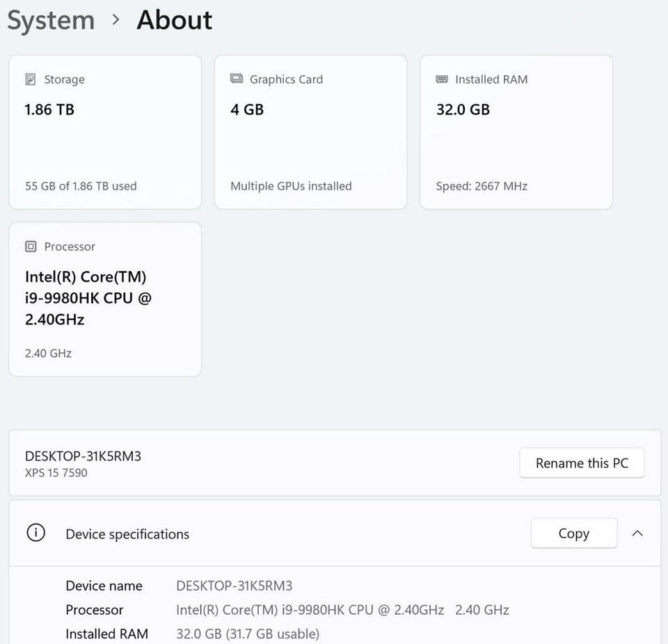Open the Storage card showing 1.86 TB
This screenshot has width=668, height=644.
tap(105, 132)
